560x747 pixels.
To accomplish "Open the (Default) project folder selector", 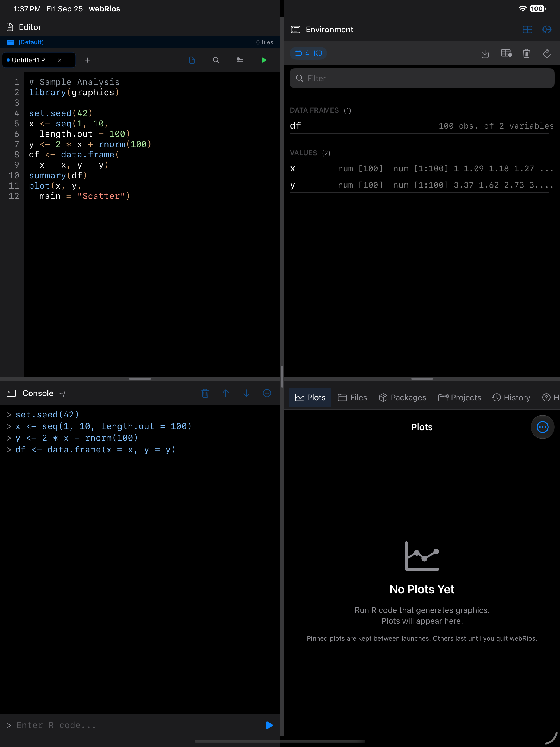I will [x=26, y=42].
